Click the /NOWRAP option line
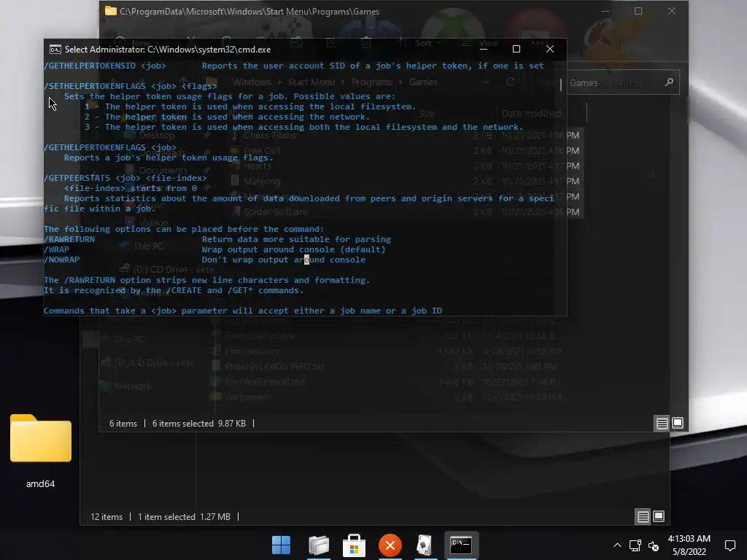Image resolution: width=747 pixels, height=560 pixels. pos(204,260)
